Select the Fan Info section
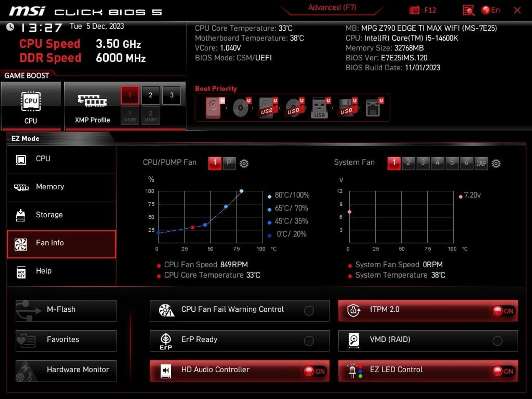532x399 pixels. coord(61,244)
